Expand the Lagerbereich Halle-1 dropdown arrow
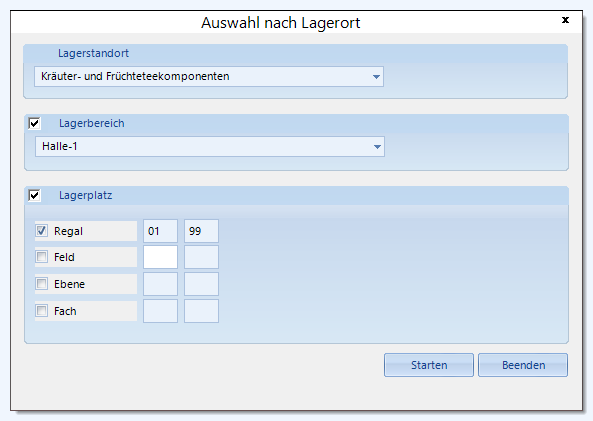Image resolution: width=593 pixels, height=421 pixels. [x=377, y=147]
